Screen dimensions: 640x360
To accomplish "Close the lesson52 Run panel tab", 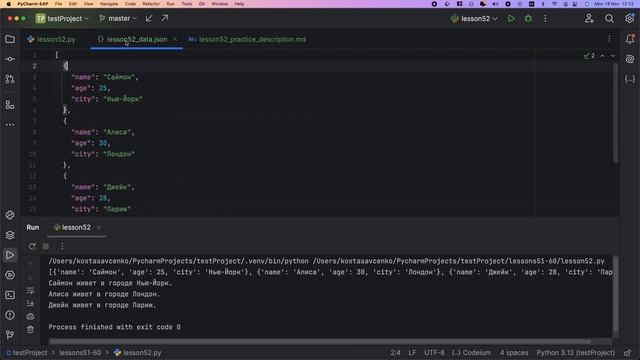I will point(99,227).
